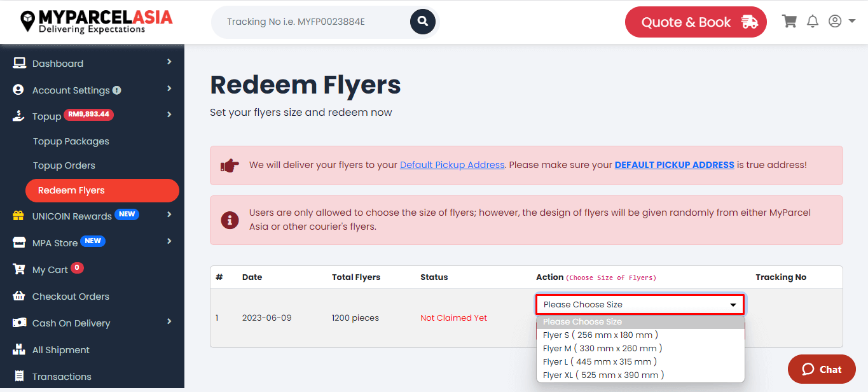Open the user account avatar icon
This screenshot has height=392, width=868.
(x=835, y=21)
